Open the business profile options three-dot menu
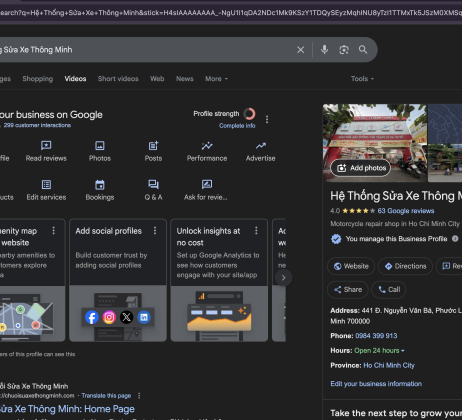Image resolution: width=462 pixels, height=420 pixels. pyautogui.click(x=267, y=119)
